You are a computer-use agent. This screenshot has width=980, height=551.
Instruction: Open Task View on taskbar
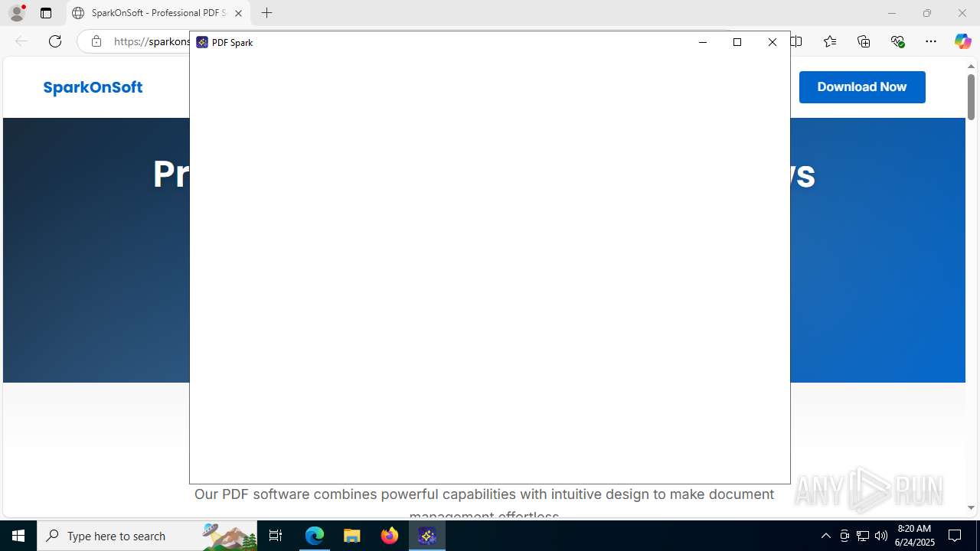(276, 536)
